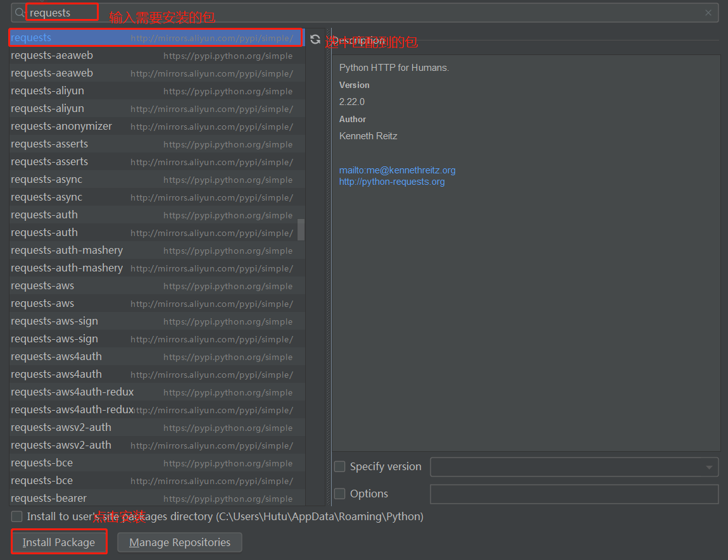
Task: Select requests-async from the aliyun mirror
Action: coord(157,197)
